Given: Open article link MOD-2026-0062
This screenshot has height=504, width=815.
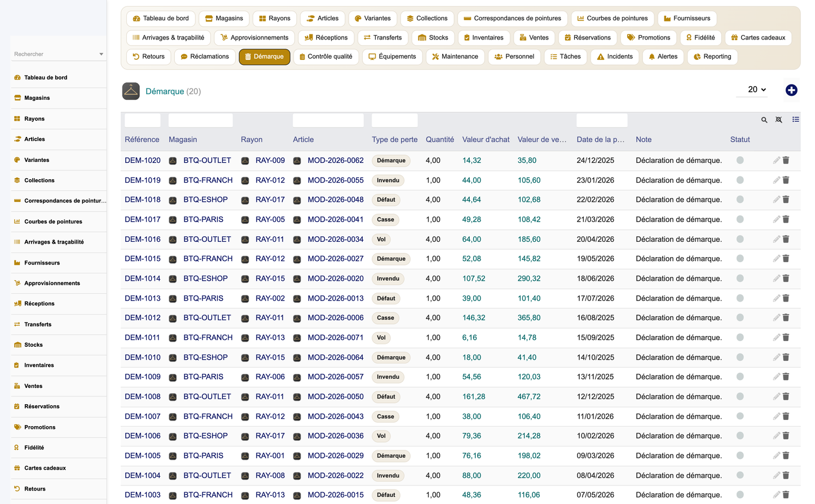Looking at the screenshot, I should pos(336,161).
